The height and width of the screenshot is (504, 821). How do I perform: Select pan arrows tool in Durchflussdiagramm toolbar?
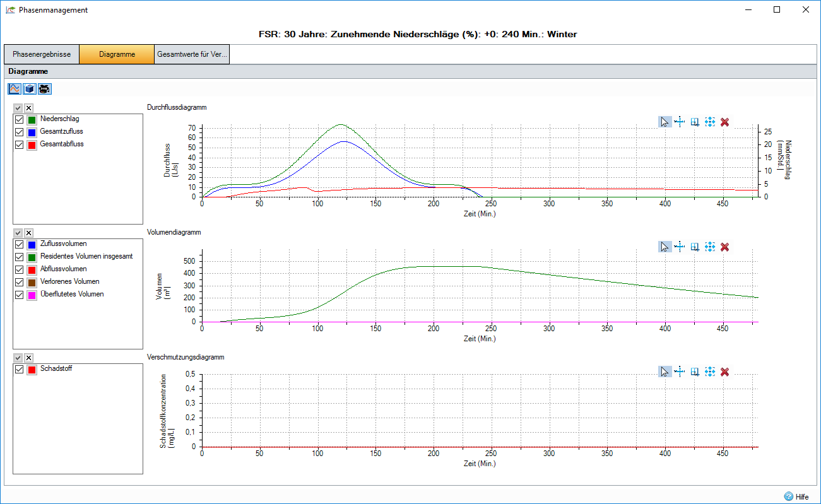pos(710,122)
